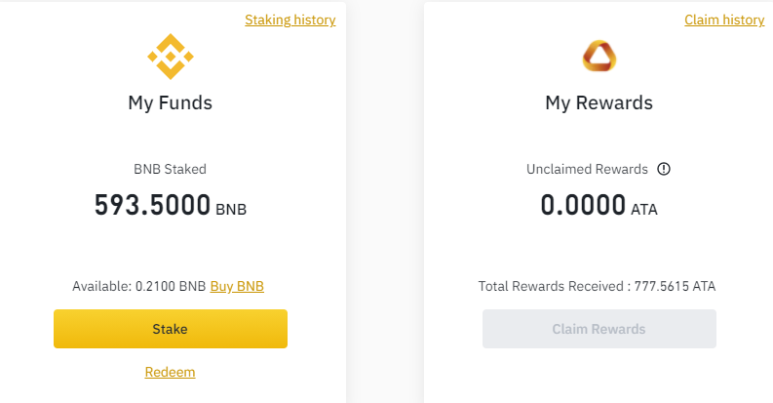Click the My Funds heading

point(170,102)
